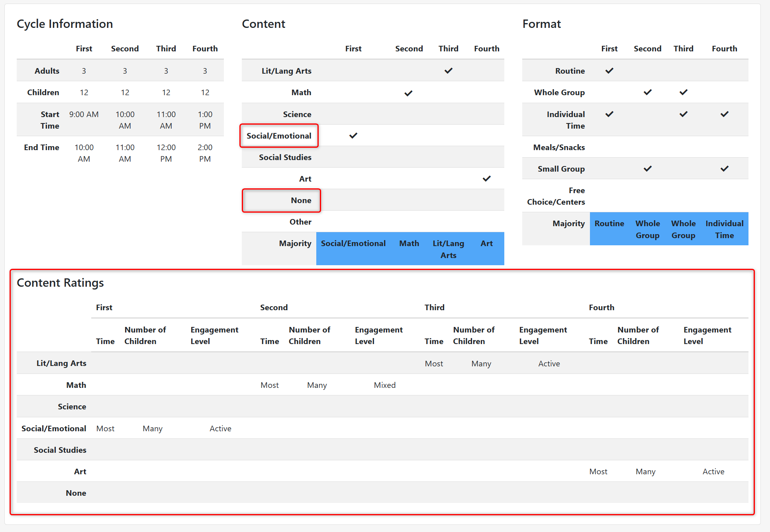Screen dimensions: 770x532
Task: Click the Content Ratings section heading
Action: [60, 283]
